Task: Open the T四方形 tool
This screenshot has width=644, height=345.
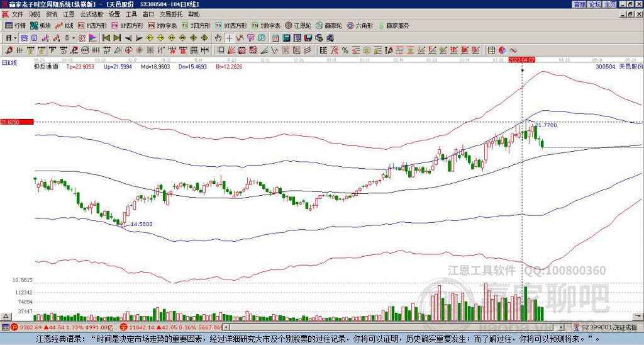Action: pyautogui.click(x=196, y=25)
